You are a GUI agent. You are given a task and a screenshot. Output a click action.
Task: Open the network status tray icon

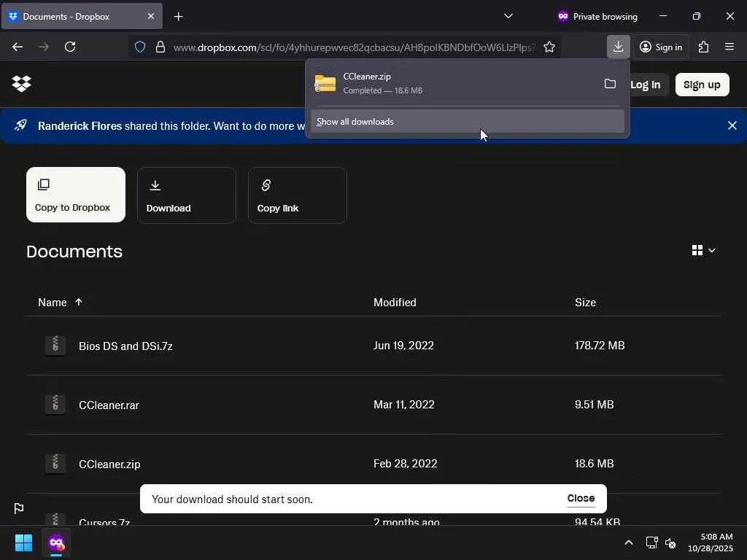[x=651, y=542]
